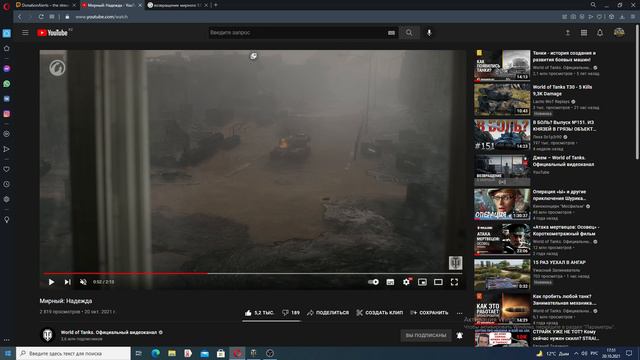The height and width of the screenshot is (360, 640).
Task: Open '15 РАЗ УЕХАЛ В АНГАР' video
Action: pos(502,274)
